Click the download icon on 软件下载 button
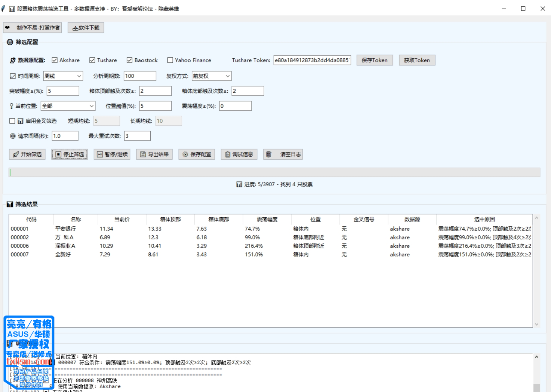554x392 pixels. 75,28
